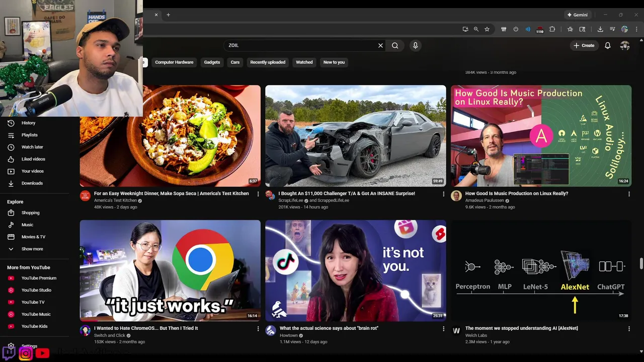644x362 pixels.
Task: Select the Computer Hardware filter chip
Action: (174, 62)
